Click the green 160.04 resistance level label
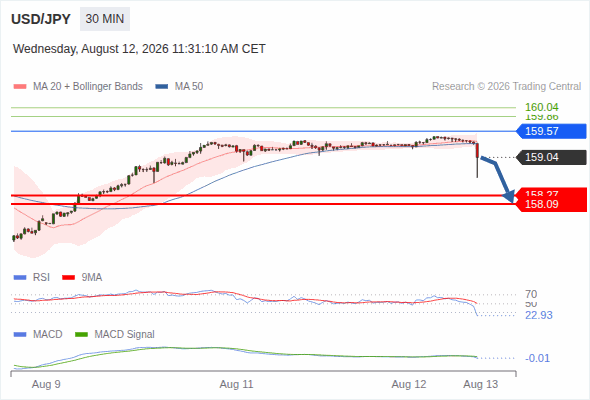The image size is (590, 400). (542, 107)
